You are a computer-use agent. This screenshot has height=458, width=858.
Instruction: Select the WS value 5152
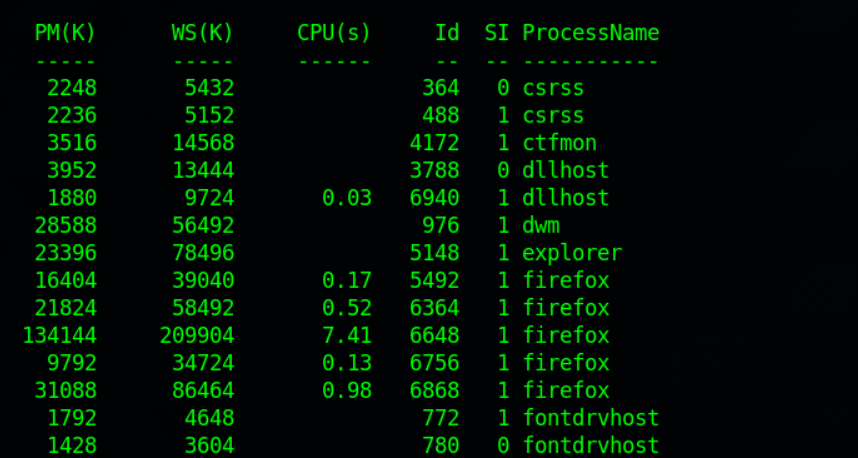tap(210, 115)
